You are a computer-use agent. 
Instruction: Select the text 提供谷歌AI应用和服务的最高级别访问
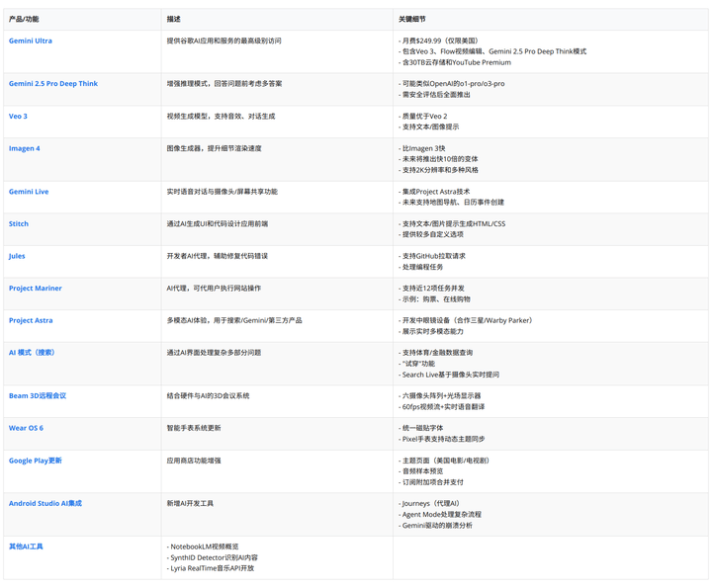223,41
